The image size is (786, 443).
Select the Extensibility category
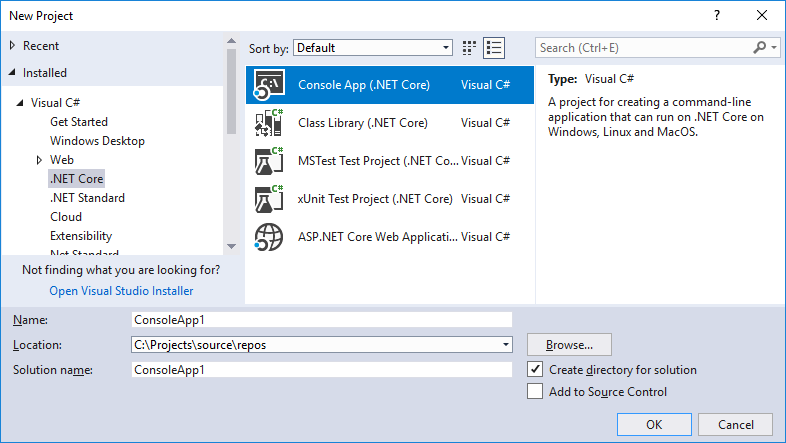pos(81,236)
